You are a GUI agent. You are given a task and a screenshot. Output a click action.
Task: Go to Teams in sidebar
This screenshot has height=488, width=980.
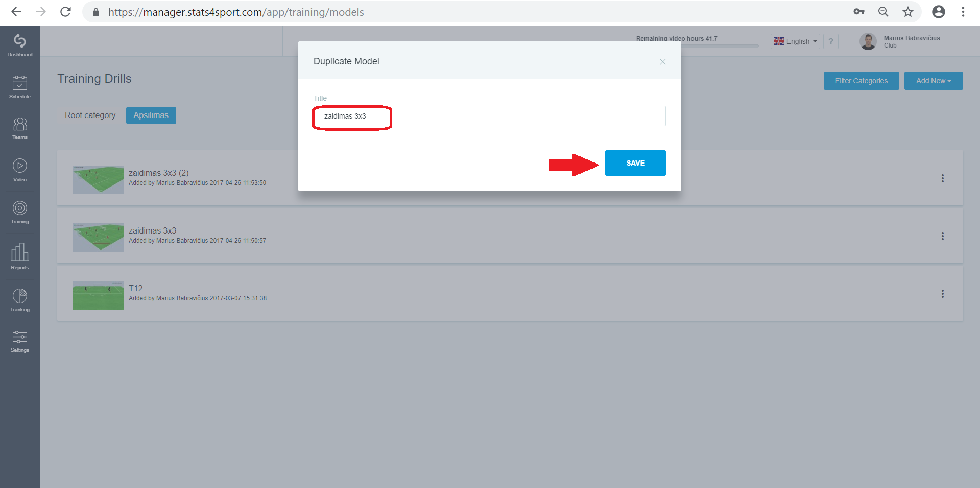tap(20, 128)
